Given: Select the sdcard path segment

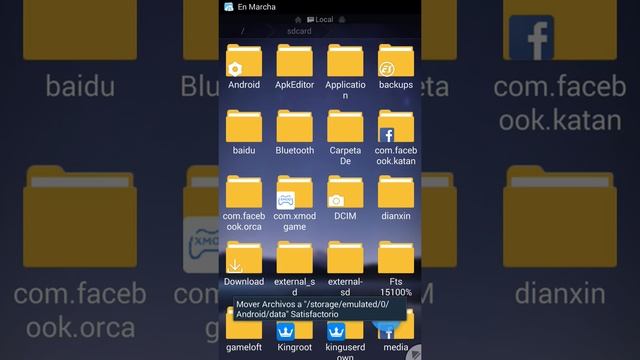Looking at the screenshot, I should [x=299, y=31].
